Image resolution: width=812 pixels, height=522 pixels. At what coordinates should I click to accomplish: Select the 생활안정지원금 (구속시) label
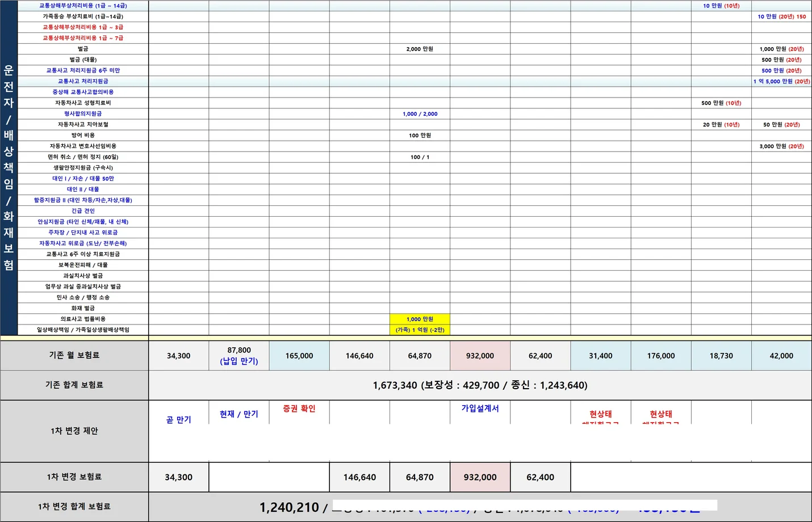pyautogui.click(x=83, y=167)
